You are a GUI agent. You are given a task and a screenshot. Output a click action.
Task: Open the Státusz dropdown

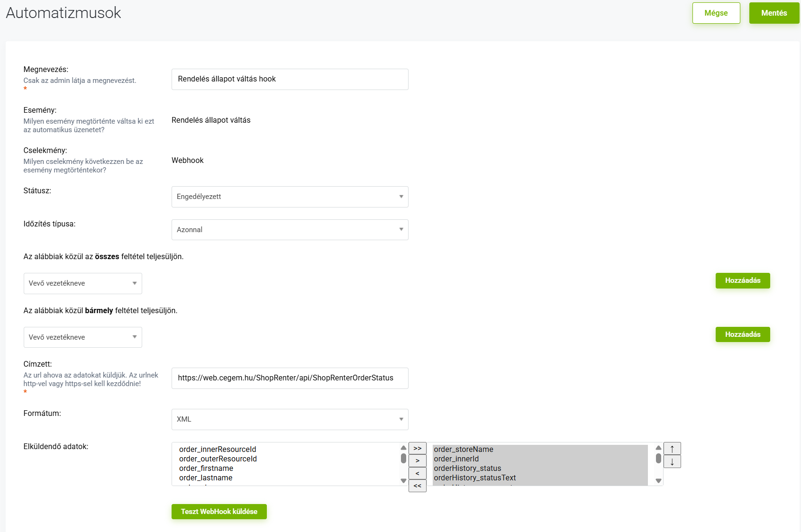tap(290, 197)
